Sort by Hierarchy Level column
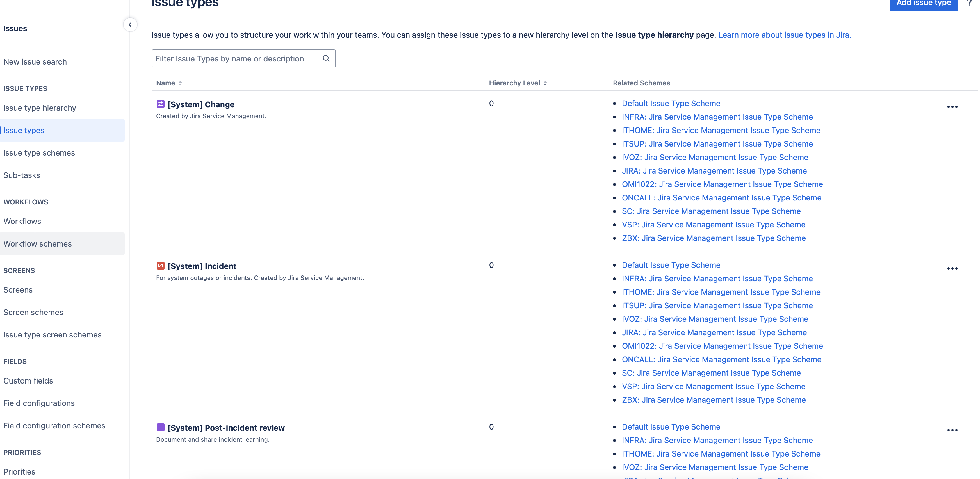980x479 pixels. pyautogui.click(x=518, y=83)
